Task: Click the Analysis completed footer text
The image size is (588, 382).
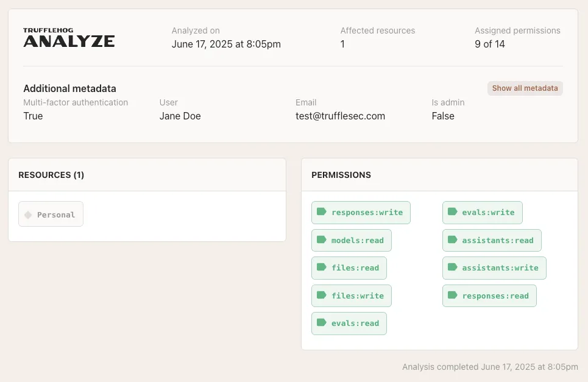Action: [x=490, y=367]
